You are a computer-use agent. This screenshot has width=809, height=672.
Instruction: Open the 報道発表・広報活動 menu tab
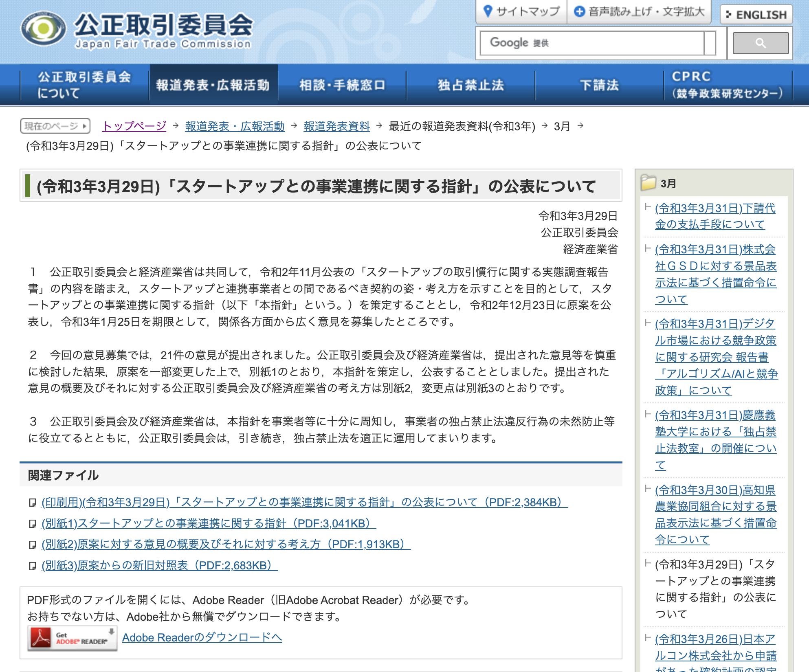tap(213, 85)
